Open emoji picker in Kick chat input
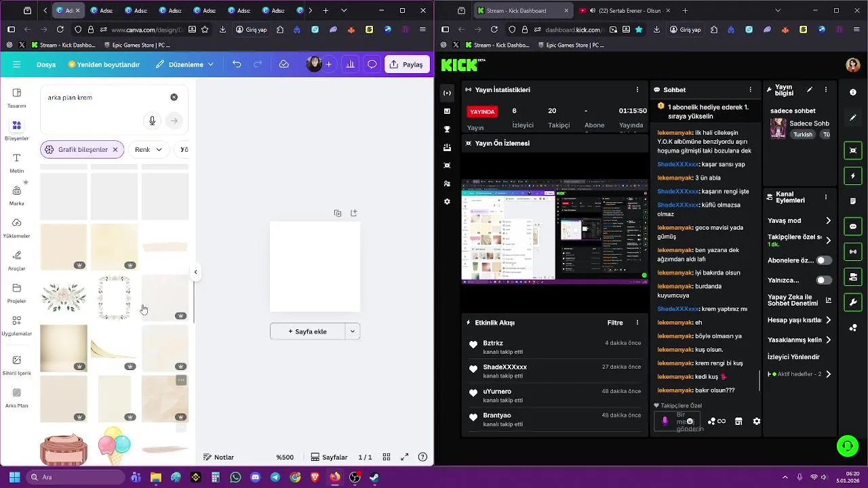This screenshot has width=868, height=488. coord(690,421)
